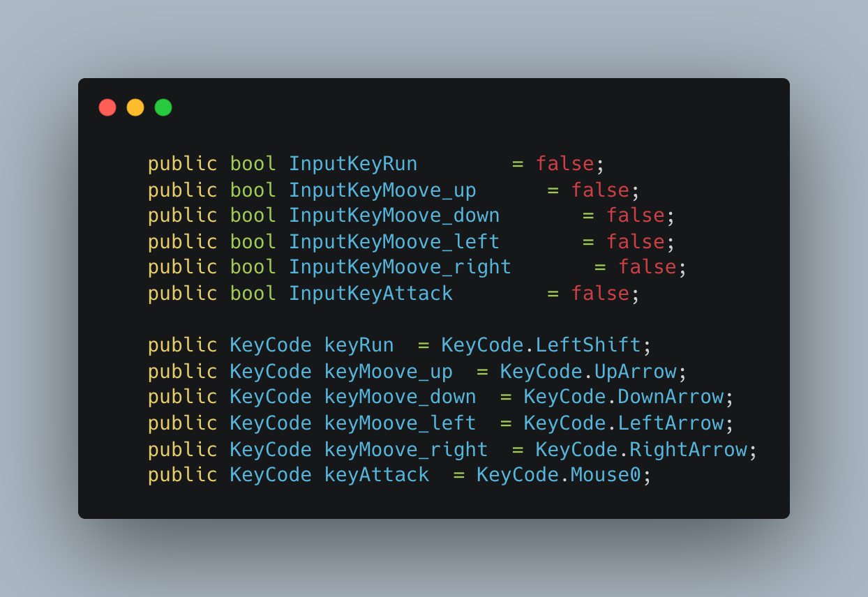
Task: Click the InputKeyAttack variable name
Action: (371, 293)
